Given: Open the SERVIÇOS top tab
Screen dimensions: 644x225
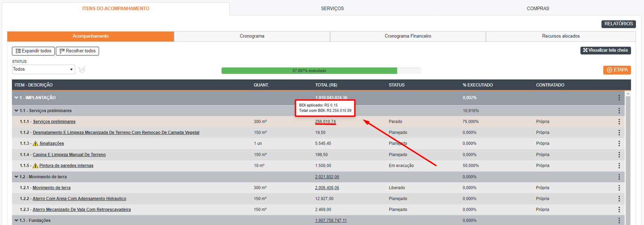Looking at the screenshot, I should click(332, 8).
